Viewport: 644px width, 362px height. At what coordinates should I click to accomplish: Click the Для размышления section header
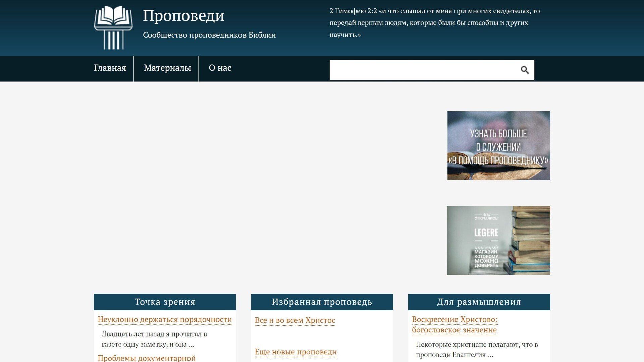pyautogui.click(x=479, y=302)
